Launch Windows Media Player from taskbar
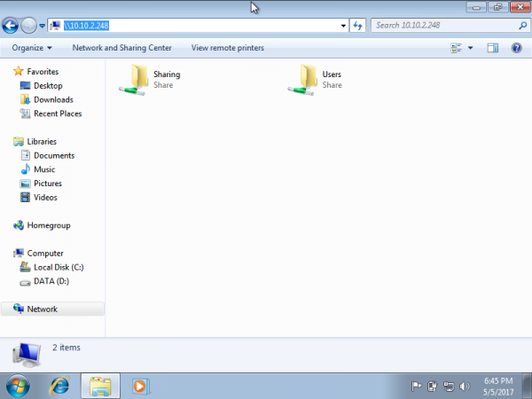 [x=140, y=386]
